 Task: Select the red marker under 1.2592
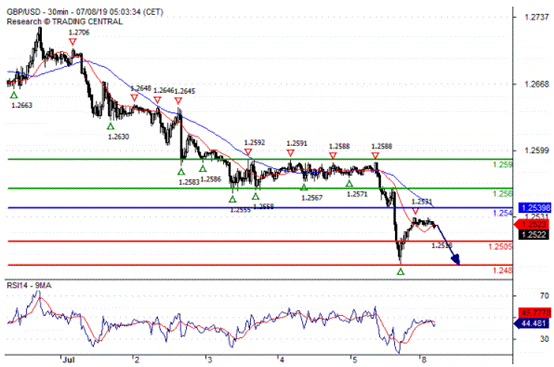pyautogui.click(x=248, y=152)
